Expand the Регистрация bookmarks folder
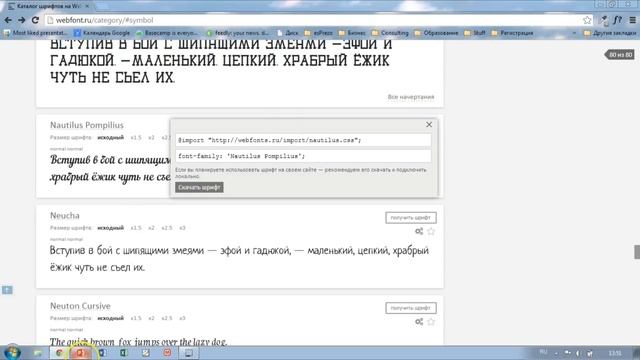Image resolution: width=640 pixels, height=360 pixels. [512, 33]
